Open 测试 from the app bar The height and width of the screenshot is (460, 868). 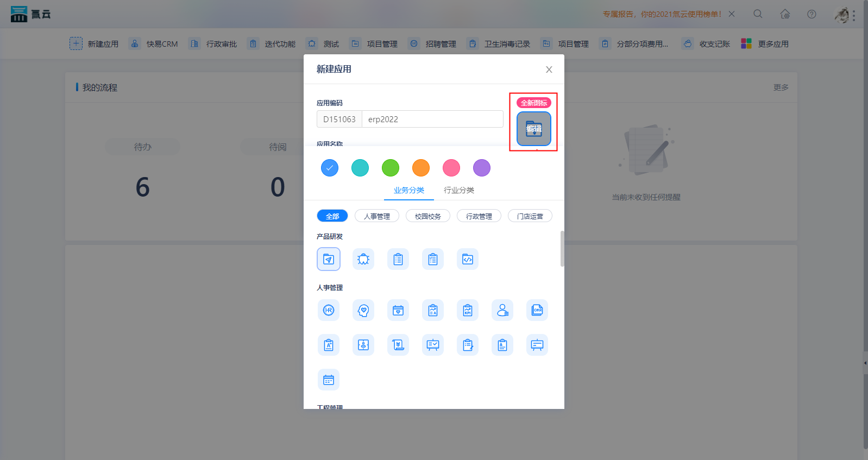click(x=323, y=44)
